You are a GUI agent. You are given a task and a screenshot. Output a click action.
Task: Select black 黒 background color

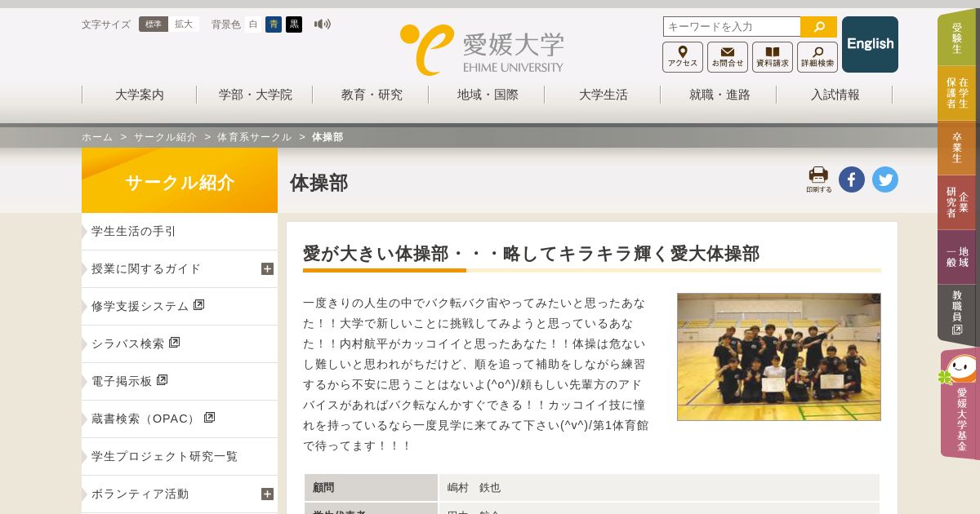pos(294,24)
